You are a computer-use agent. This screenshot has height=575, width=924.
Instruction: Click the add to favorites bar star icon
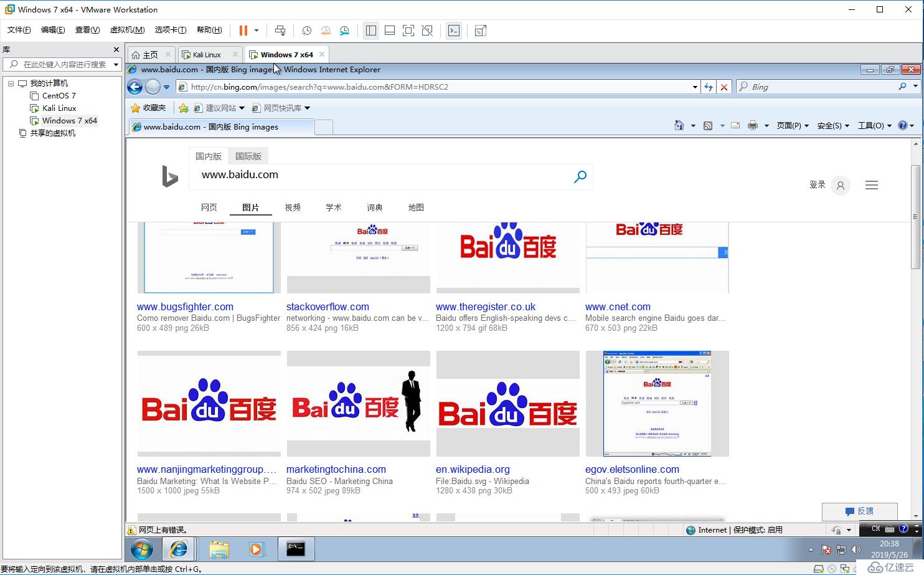[183, 108]
